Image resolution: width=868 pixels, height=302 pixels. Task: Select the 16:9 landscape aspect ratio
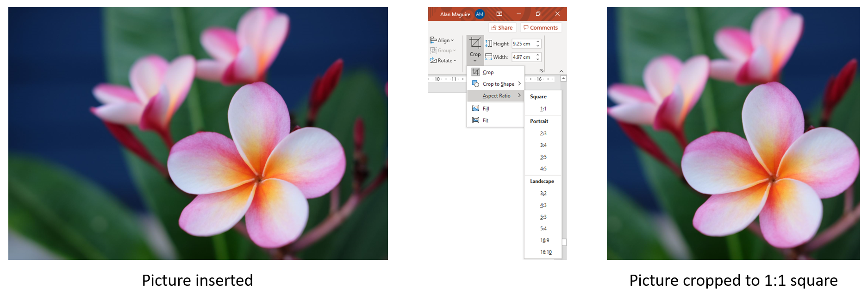[x=544, y=240]
